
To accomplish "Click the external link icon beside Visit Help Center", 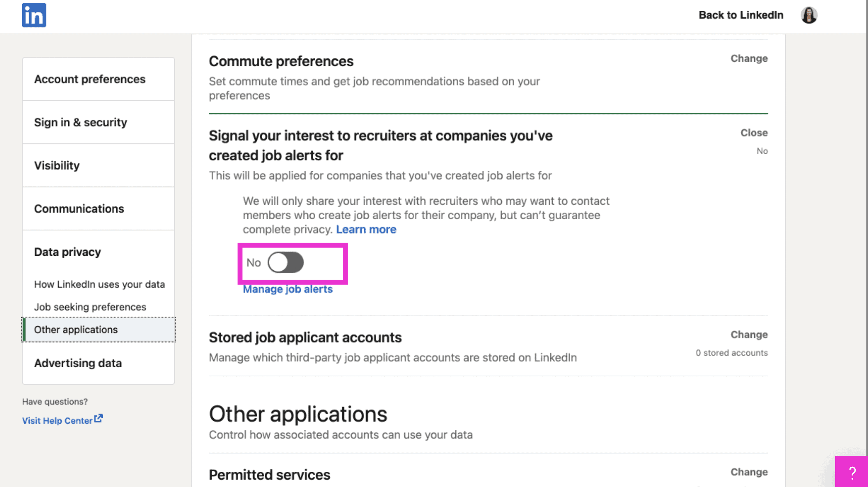I will click(x=98, y=418).
